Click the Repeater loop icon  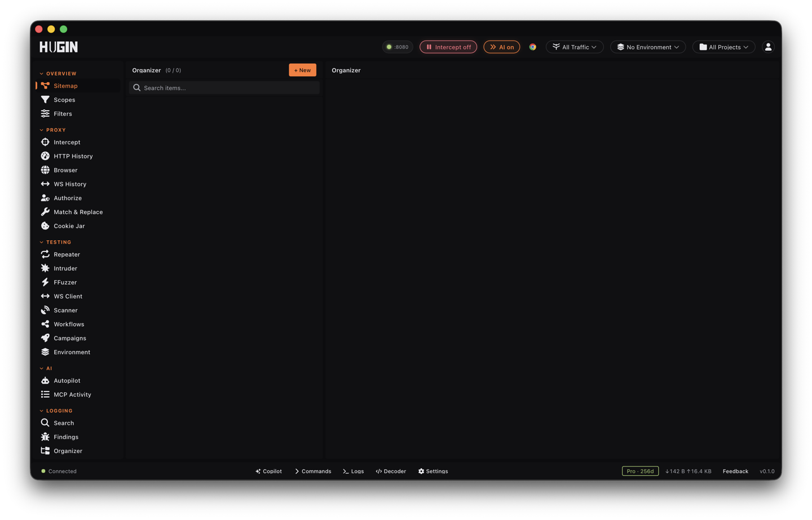pyautogui.click(x=45, y=254)
